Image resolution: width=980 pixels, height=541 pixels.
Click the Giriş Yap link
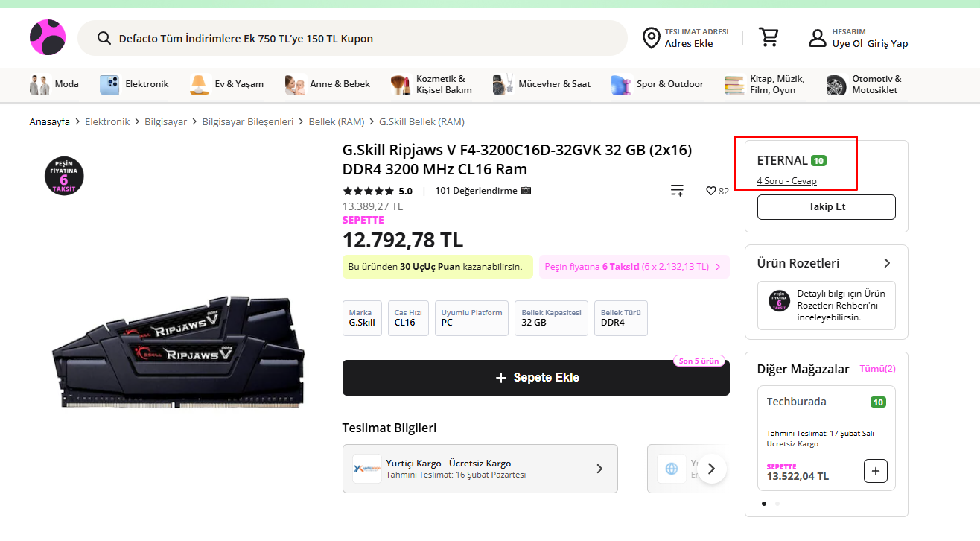pos(888,44)
